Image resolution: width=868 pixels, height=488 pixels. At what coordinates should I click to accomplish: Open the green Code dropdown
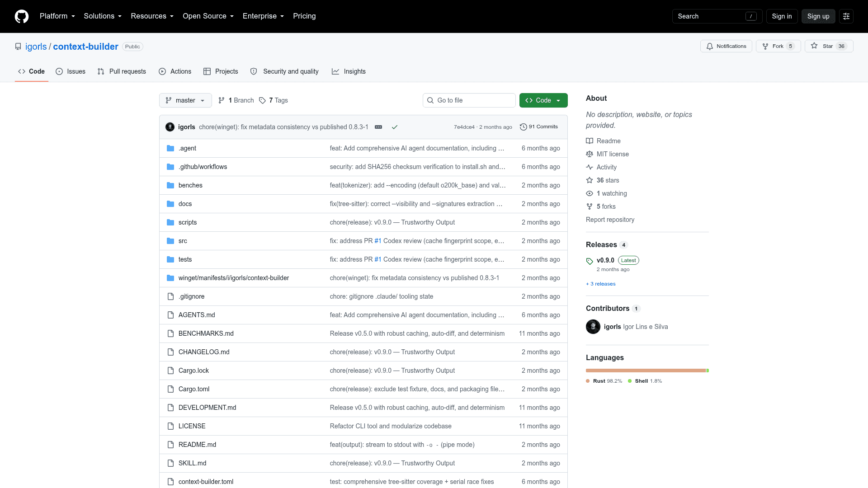[x=543, y=100]
